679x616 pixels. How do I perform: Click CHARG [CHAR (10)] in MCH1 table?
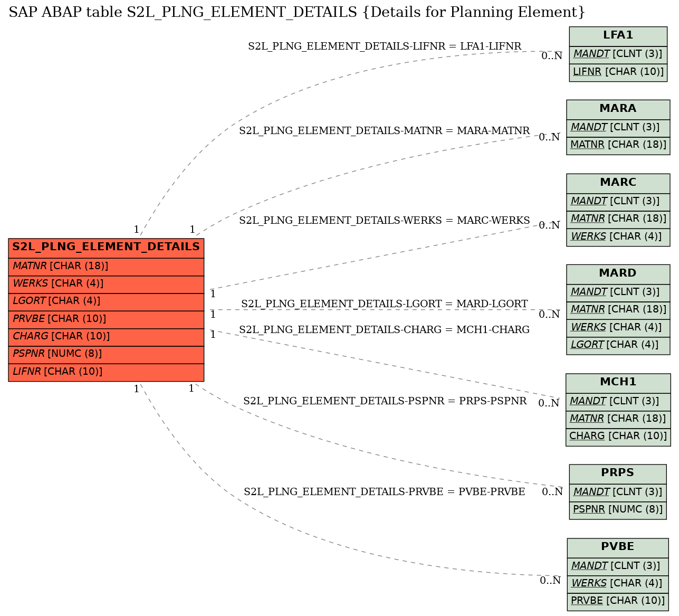point(618,437)
